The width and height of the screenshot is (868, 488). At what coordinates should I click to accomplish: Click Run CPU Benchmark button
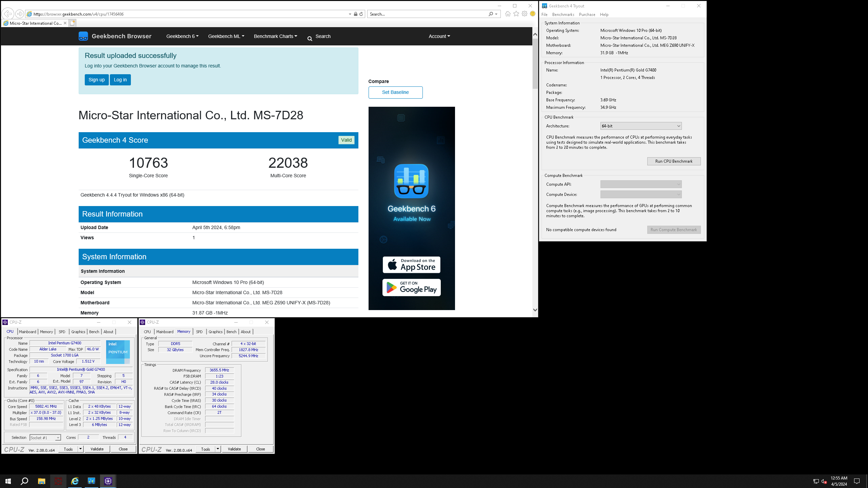674,161
